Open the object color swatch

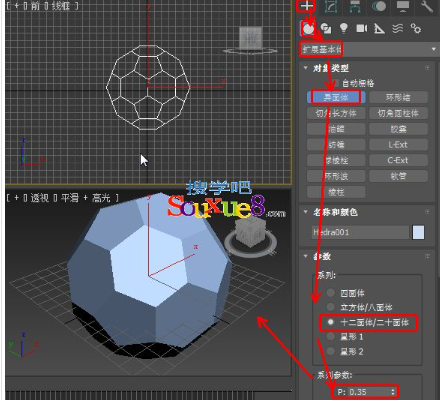click(x=418, y=232)
